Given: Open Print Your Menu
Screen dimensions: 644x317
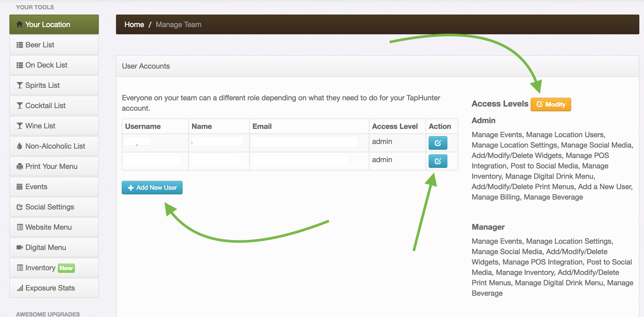Looking at the screenshot, I should [x=54, y=166].
